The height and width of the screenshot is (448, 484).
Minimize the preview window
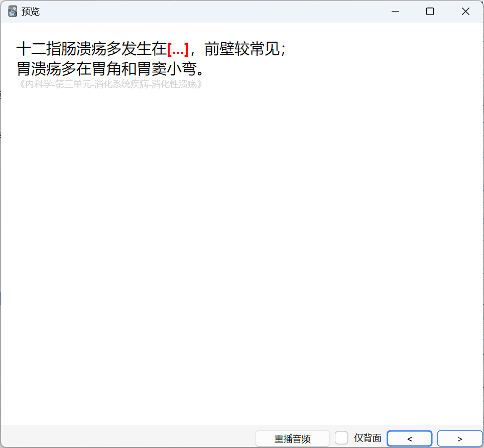tap(395, 12)
